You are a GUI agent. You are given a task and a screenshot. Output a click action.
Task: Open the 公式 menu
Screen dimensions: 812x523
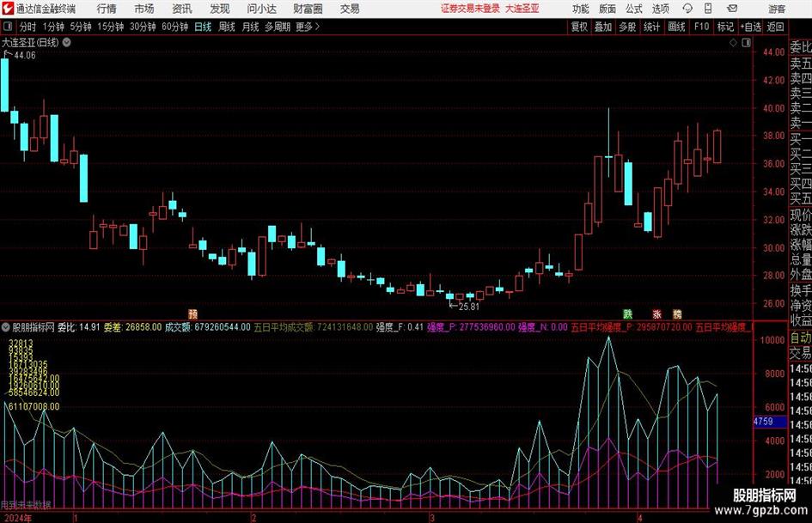tap(633, 9)
